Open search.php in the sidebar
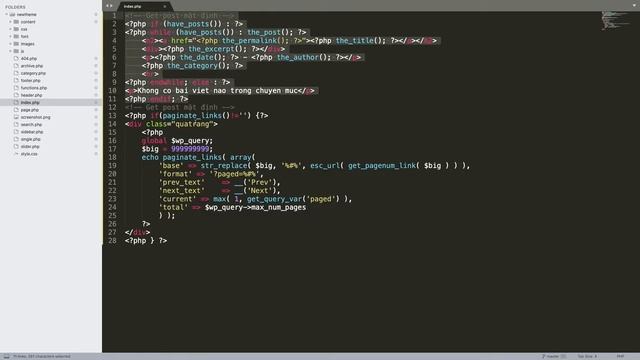Screen dimensions: 640x360 tap(31, 124)
